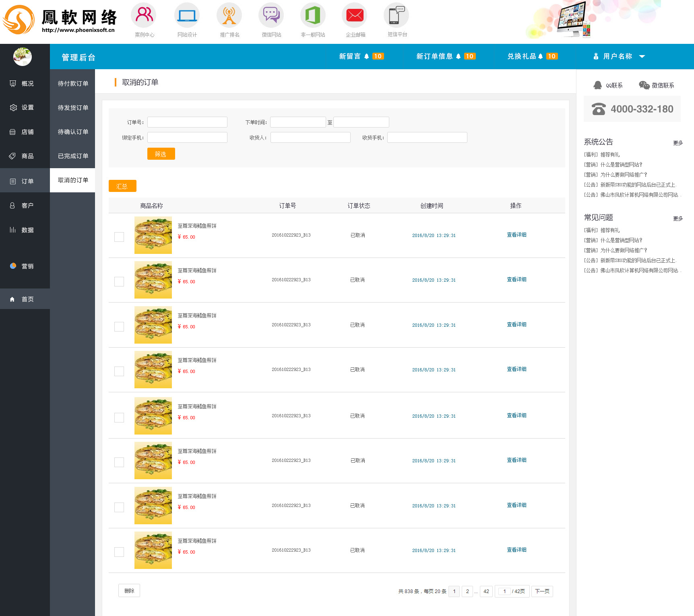Expand 系统公告 with its 更多 link
The height and width of the screenshot is (616, 694).
677,143
